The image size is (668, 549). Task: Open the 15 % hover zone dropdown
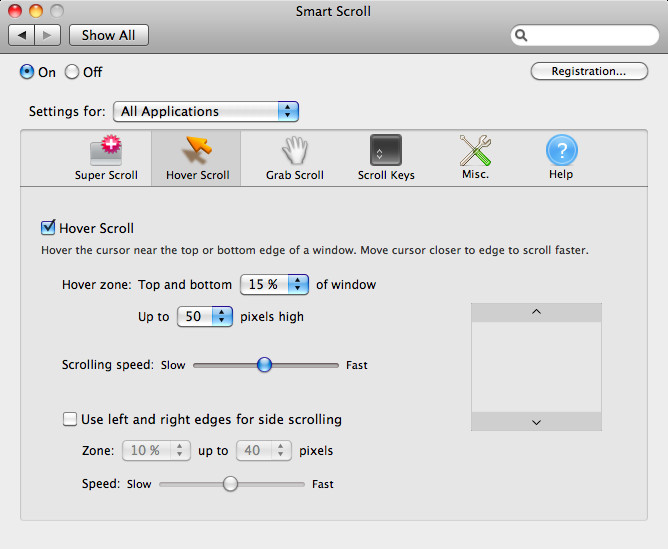(x=274, y=284)
